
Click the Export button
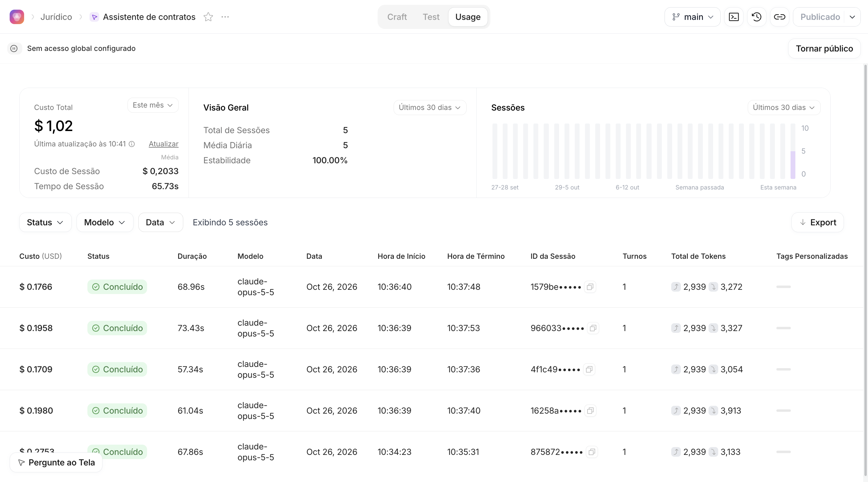pyautogui.click(x=817, y=222)
